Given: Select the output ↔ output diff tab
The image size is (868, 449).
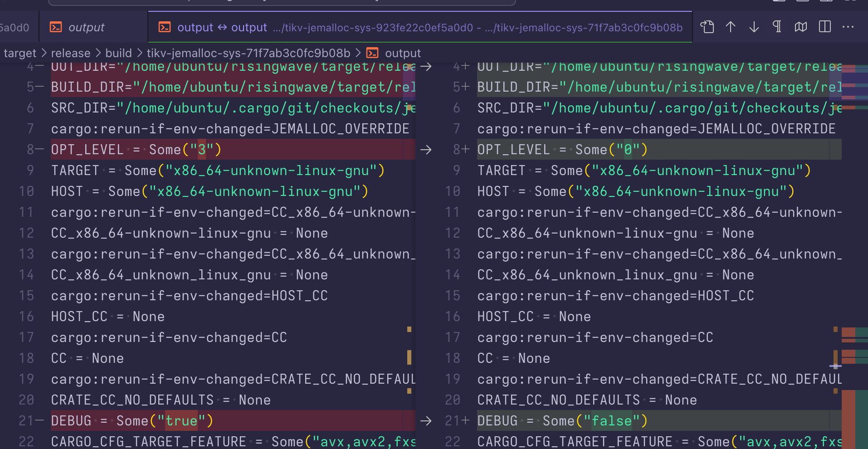Looking at the screenshot, I should [222, 27].
